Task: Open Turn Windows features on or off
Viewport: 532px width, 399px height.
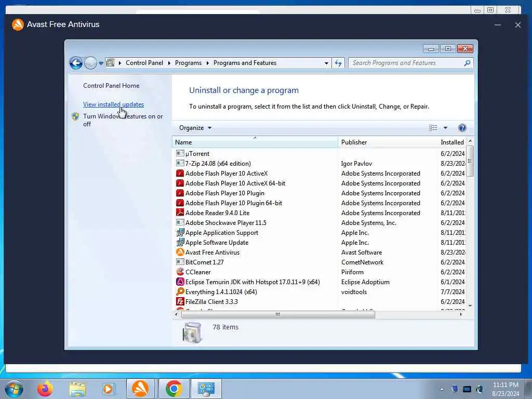Action: [x=123, y=120]
